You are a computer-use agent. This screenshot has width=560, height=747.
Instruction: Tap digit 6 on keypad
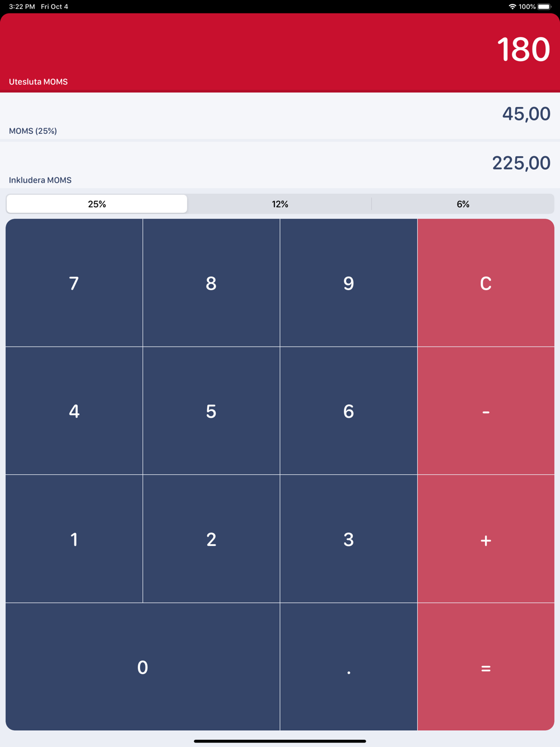pos(348,411)
